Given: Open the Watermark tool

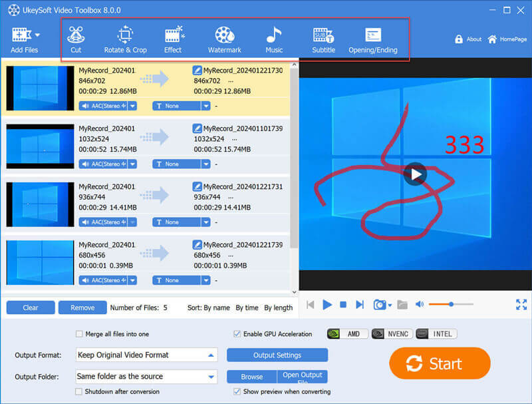Looking at the screenshot, I should [225, 39].
